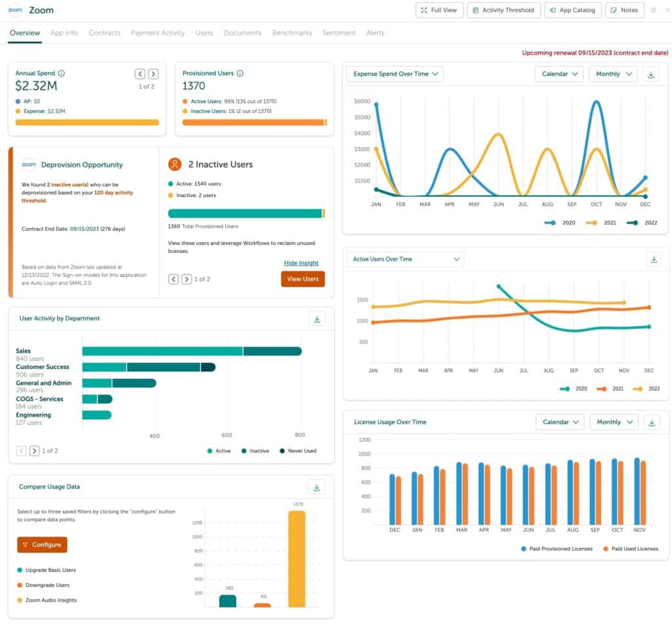
Task: Download the Active Users Over Time chart
Action: (x=654, y=259)
